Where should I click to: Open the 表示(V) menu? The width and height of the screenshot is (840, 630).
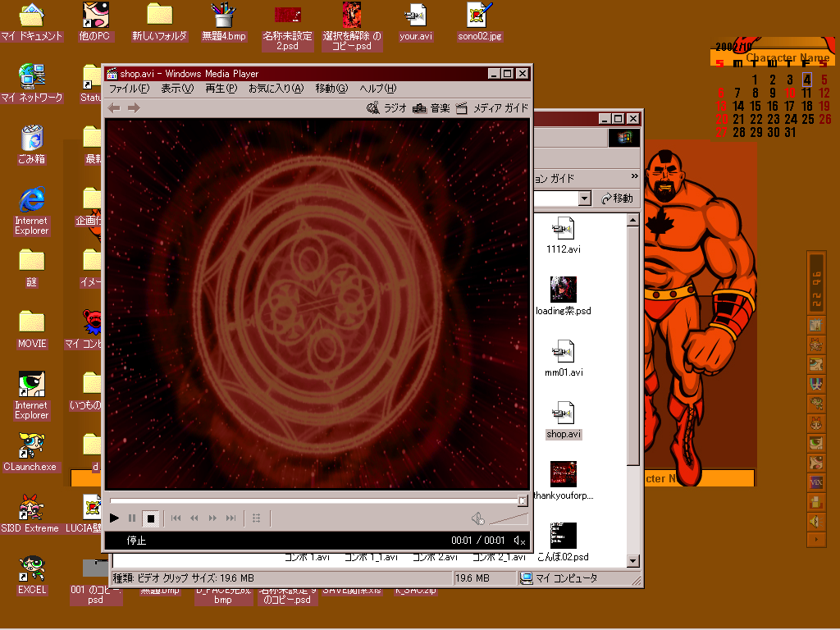point(177,89)
